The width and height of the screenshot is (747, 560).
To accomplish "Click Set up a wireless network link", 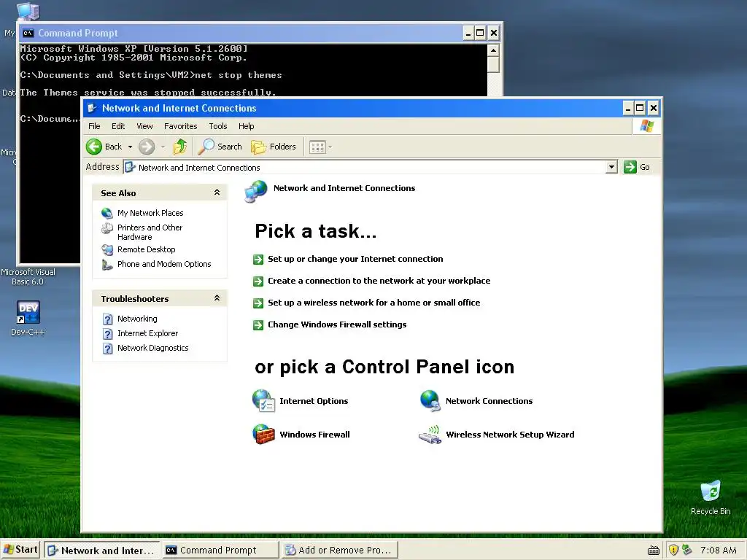I will pos(374,303).
